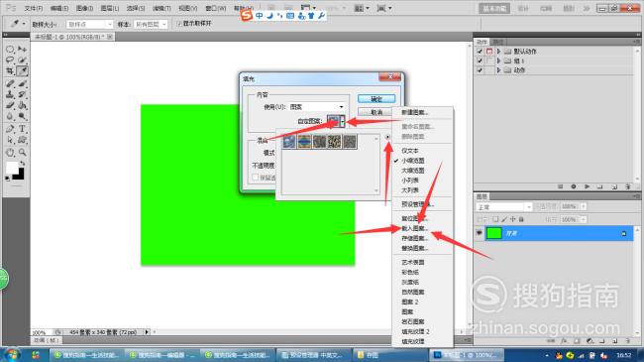This screenshot has width=644, height=362.
Task: Open the 图像(I) menu
Action: [x=84, y=8]
